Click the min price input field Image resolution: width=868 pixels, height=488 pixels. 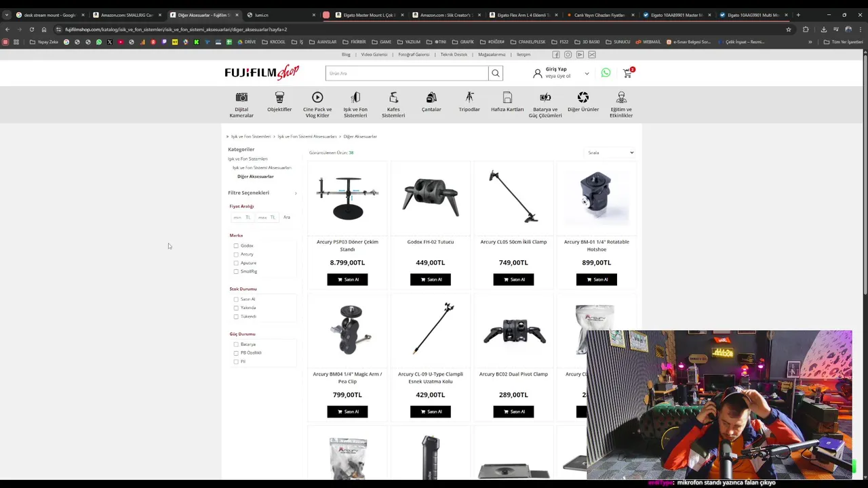tap(241, 218)
